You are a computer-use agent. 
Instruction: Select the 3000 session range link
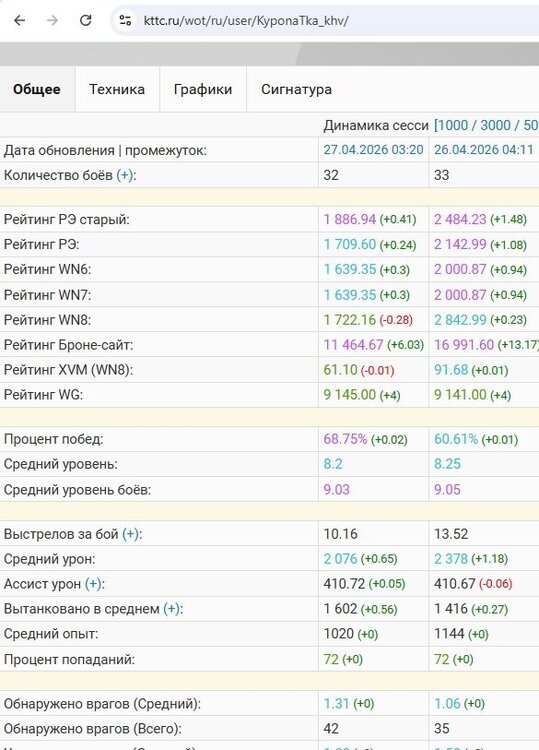[495, 125]
